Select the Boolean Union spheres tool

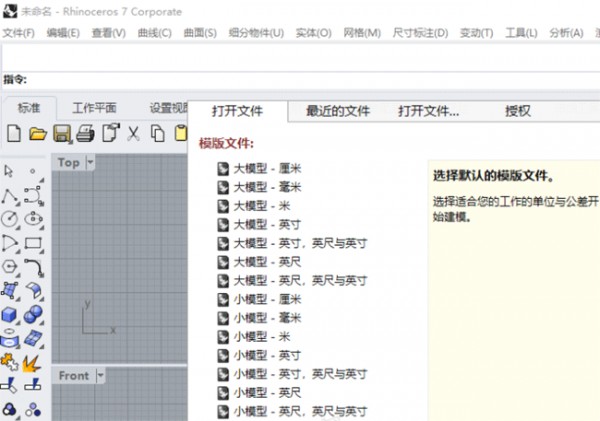[33, 315]
